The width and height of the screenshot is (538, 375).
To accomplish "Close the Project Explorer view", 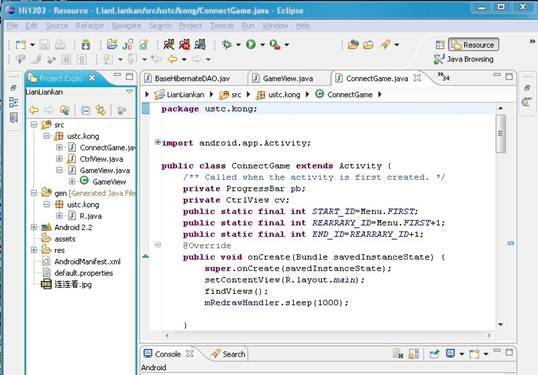I will [x=92, y=78].
